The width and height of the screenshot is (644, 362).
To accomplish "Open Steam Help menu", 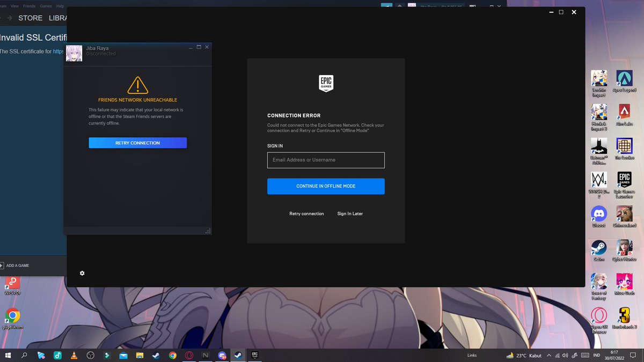I will [x=60, y=6].
